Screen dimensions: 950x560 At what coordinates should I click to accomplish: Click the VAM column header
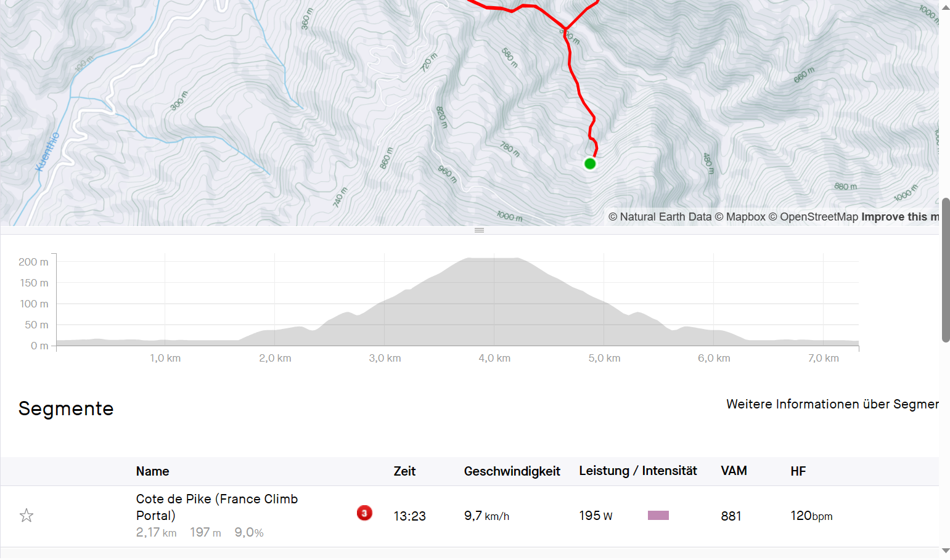pyautogui.click(x=734, y=471)
